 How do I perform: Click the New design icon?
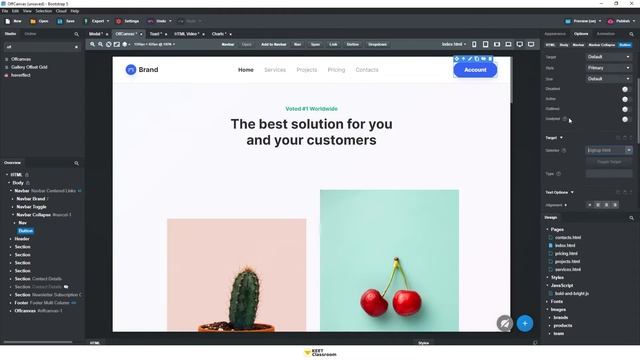[x=8, y=21]
